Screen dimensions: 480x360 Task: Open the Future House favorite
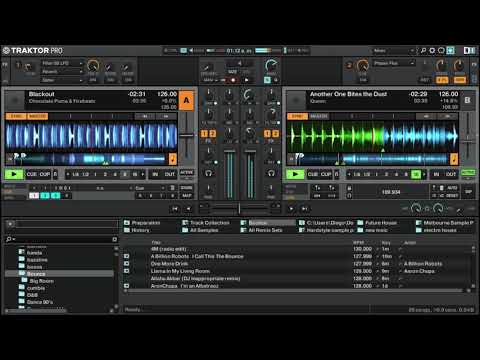tap(377, 223)
